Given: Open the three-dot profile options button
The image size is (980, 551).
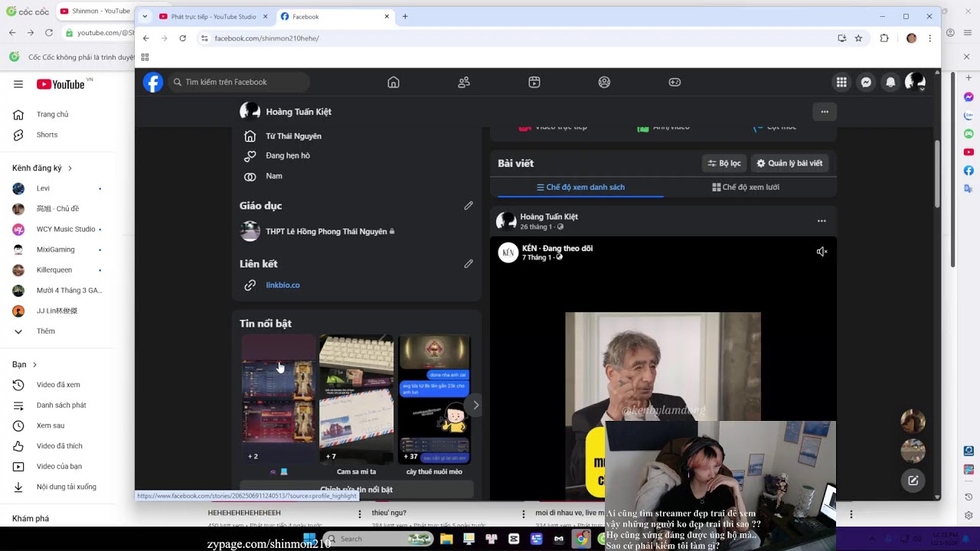Looking at the screenshot, I should click(x=825, y=112).
